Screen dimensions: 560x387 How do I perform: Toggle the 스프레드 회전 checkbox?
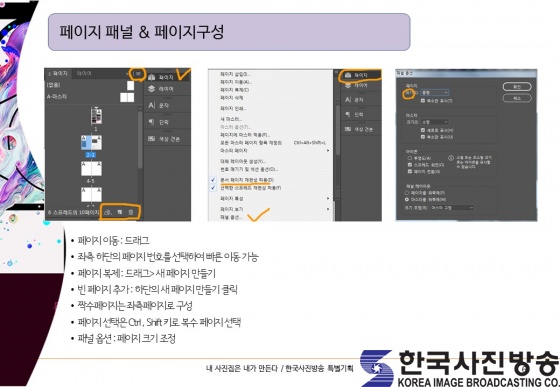[x=410, y=165]
